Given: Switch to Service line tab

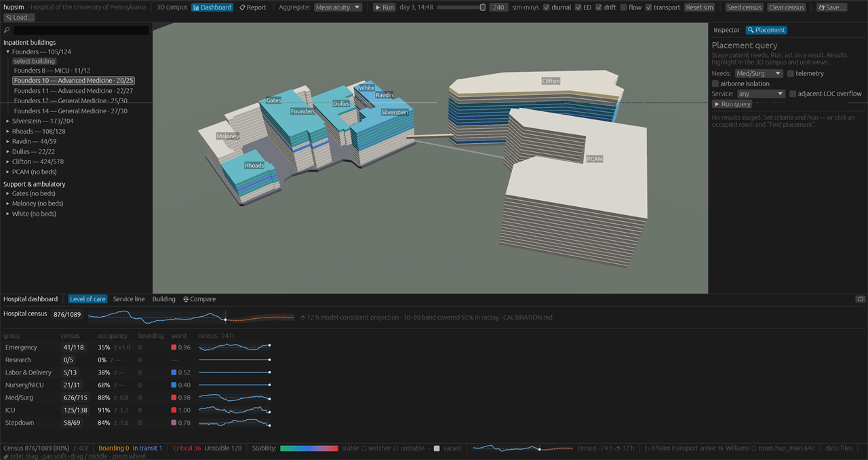Looking at the screenshot, I should (129, 299).
